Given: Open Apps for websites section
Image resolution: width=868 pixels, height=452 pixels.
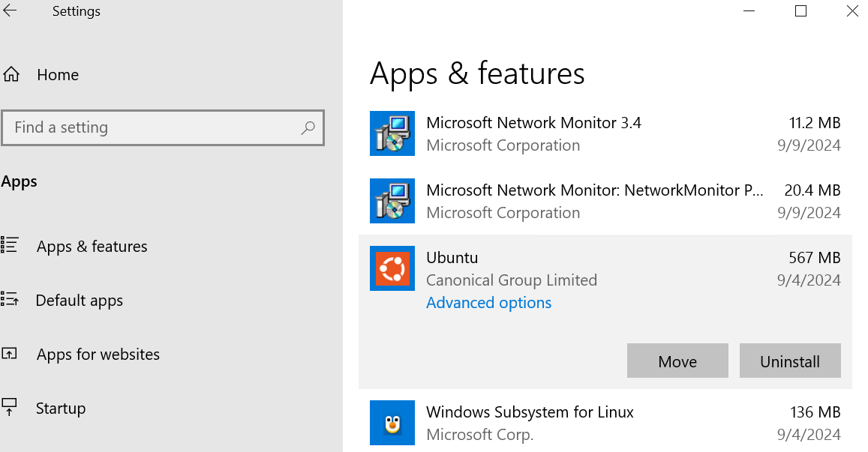Looking at the screenshot, I should tap(98, 354).
